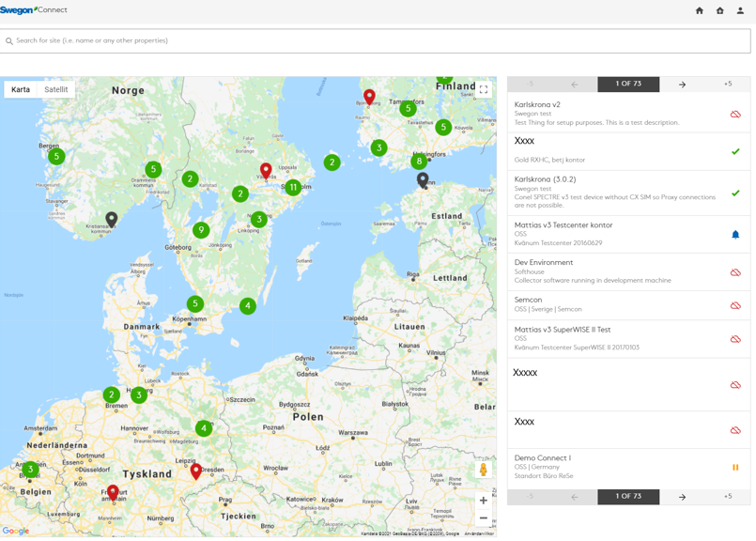Click the offline cloud icon for Dev Environment
Screen dimensions: 756x541
735,272
